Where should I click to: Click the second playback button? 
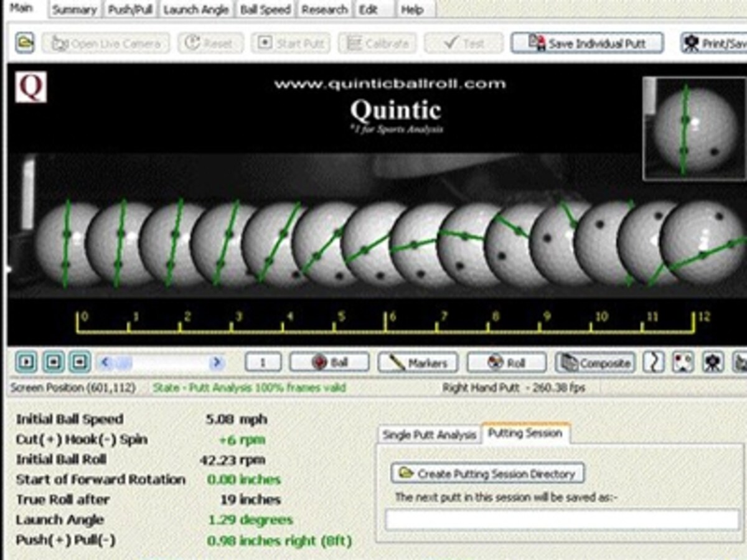tap(53, 362)
